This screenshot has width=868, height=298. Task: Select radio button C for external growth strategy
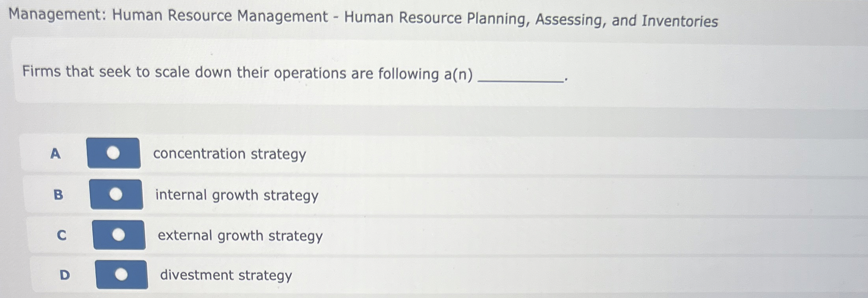(119, 235)
